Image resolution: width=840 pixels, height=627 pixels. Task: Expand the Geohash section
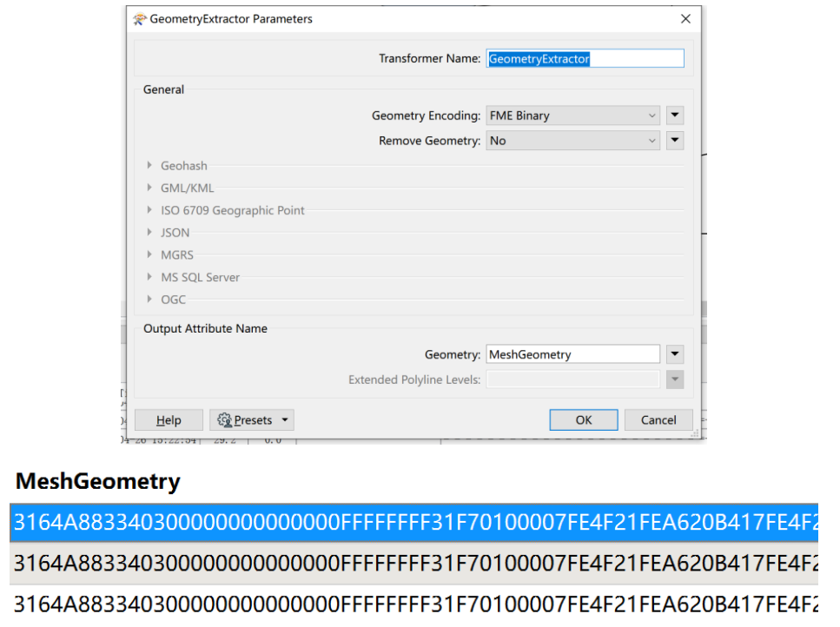[x=149, y=166]
